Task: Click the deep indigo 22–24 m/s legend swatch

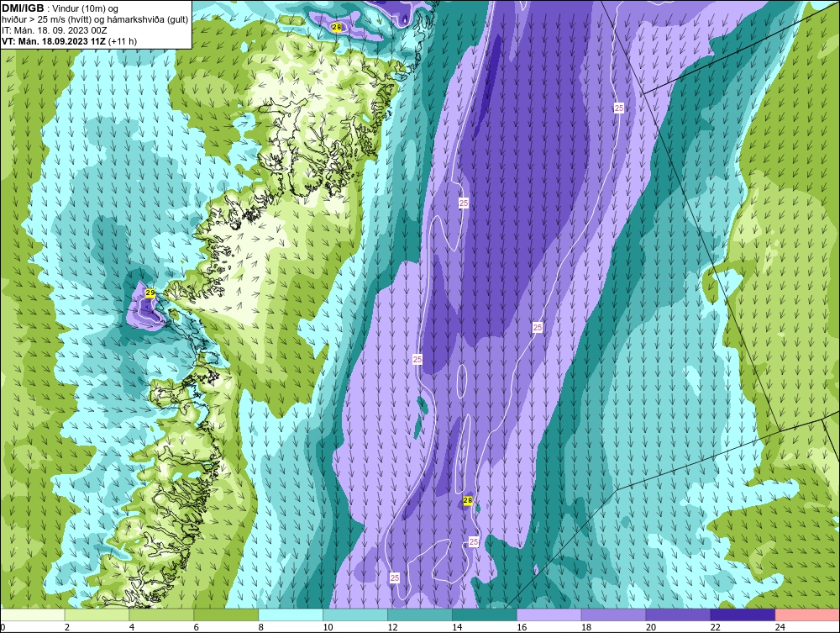Action: click(743, 615)
